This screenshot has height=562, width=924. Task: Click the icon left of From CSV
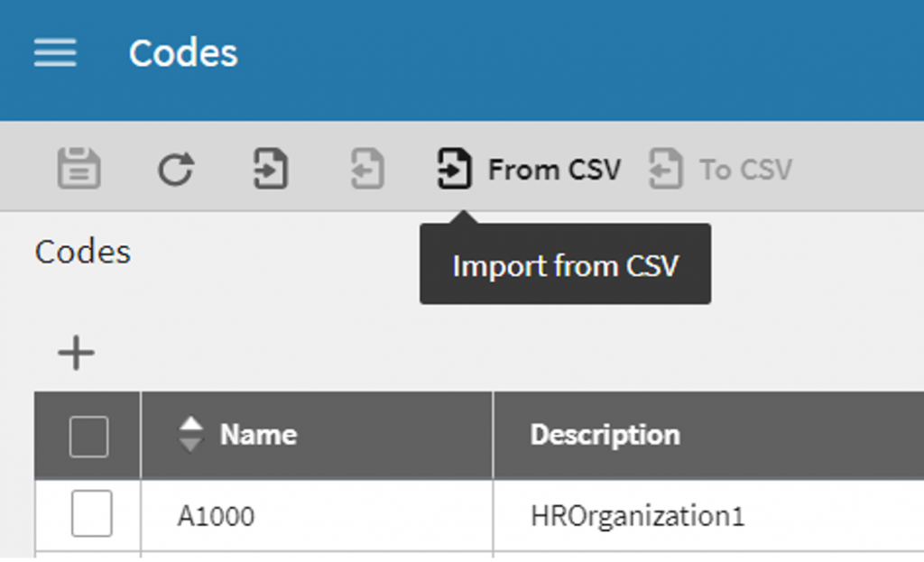(454, 169)
